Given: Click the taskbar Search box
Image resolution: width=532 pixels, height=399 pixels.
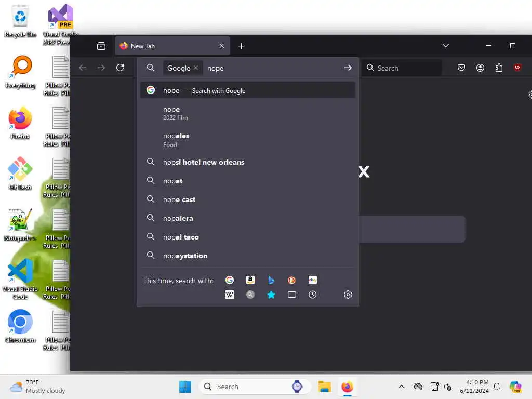Looking at the screenshot, I should pos(255,387).
